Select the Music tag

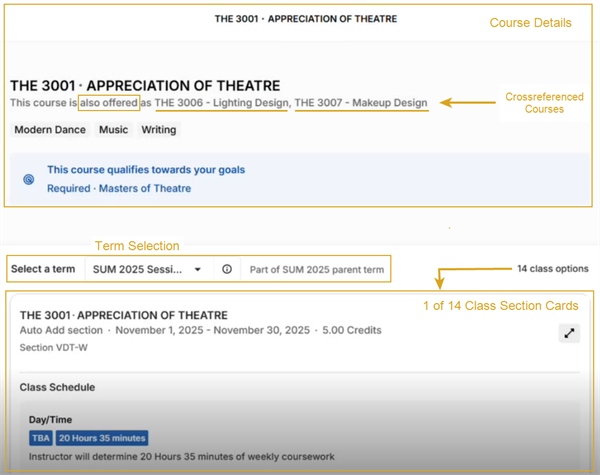[113, 130]
